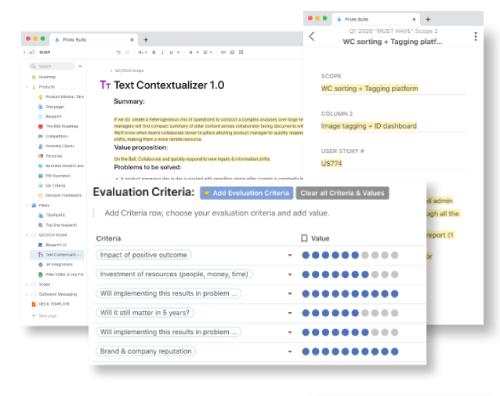Toggle bold text formatting

[x=154, y=52]
